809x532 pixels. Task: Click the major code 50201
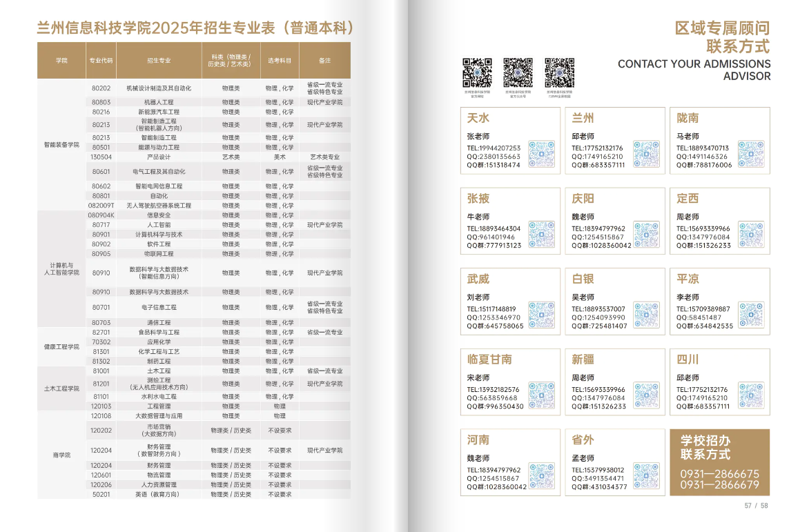point(101,494)
